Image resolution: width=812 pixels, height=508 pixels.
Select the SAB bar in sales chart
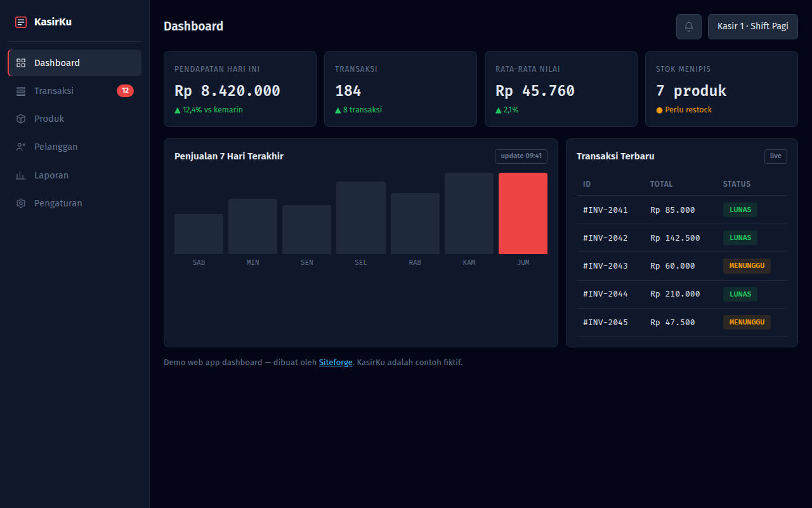[199, 234]
